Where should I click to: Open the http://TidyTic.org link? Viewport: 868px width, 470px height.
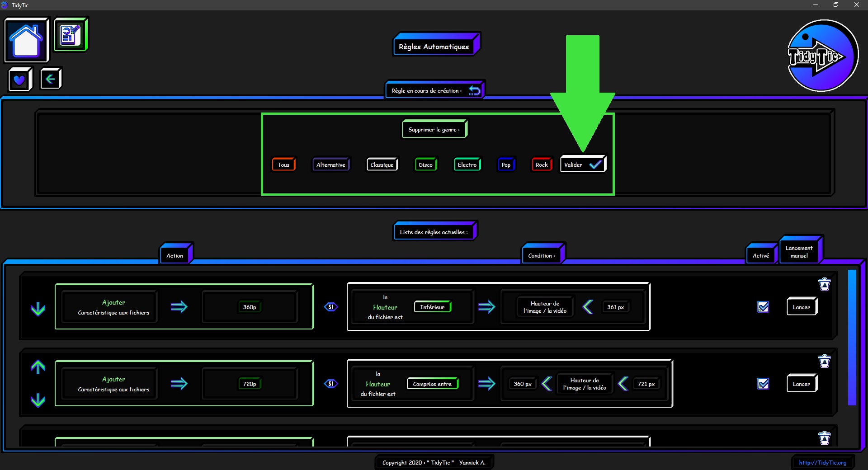point(822,462)
